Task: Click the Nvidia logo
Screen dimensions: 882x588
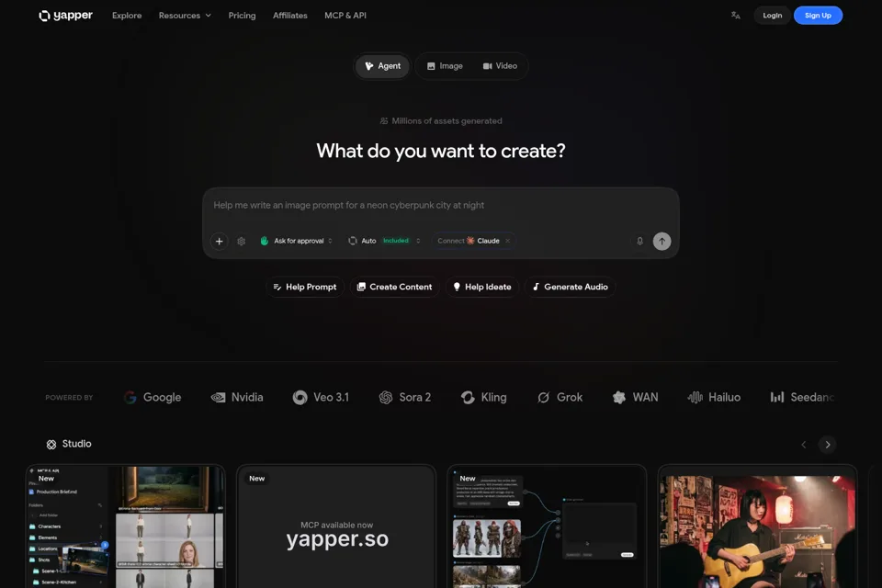Action: [x=237, y=397]
